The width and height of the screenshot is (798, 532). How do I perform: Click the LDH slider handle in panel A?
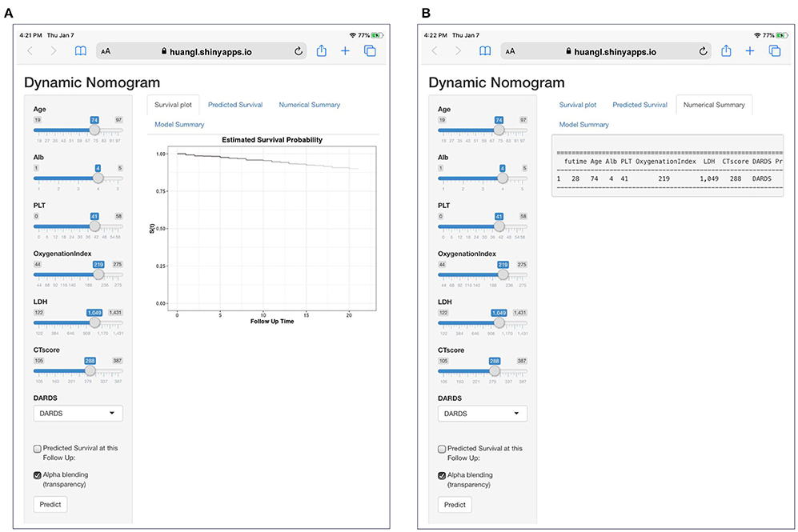pos(94,323)
